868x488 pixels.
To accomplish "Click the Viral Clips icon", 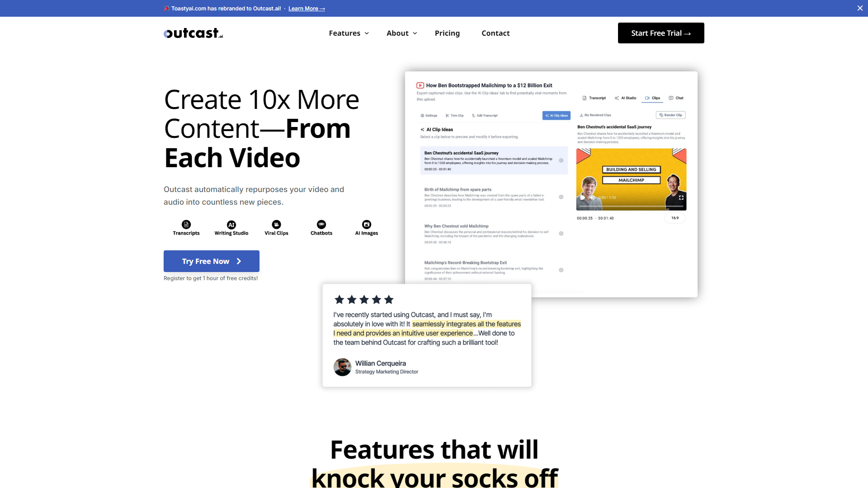I will (276, 225).
